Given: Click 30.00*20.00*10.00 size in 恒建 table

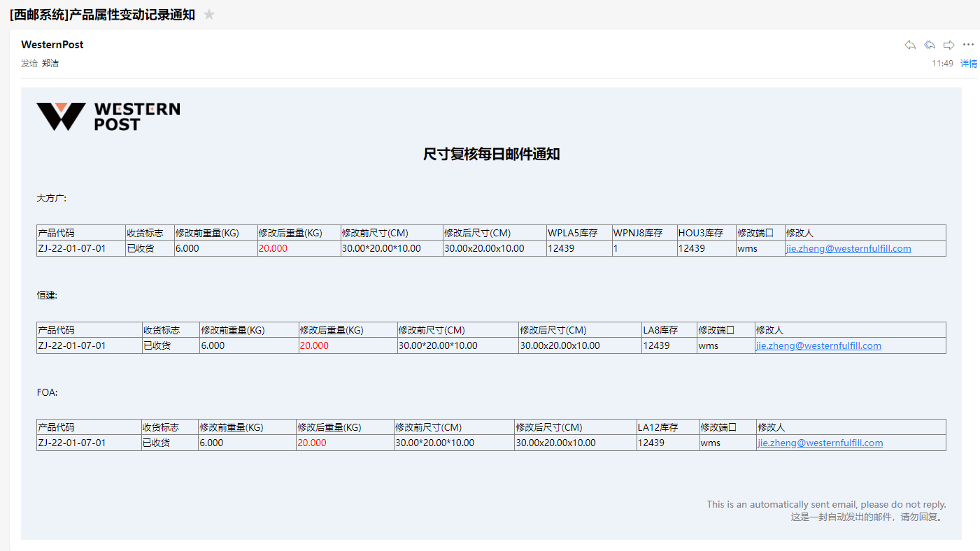Looking at the screenshot, I should 438,345.
